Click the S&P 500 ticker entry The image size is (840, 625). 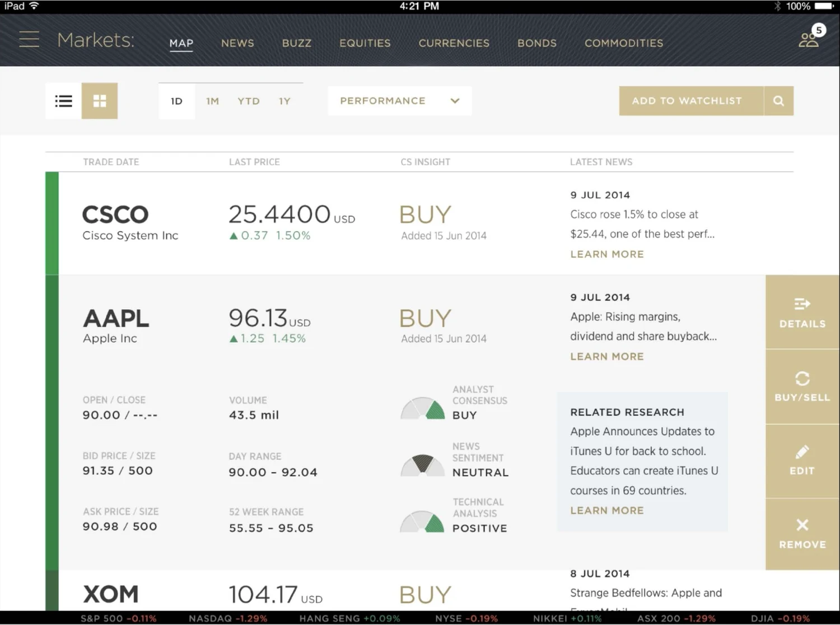click(x=119, y=619)
